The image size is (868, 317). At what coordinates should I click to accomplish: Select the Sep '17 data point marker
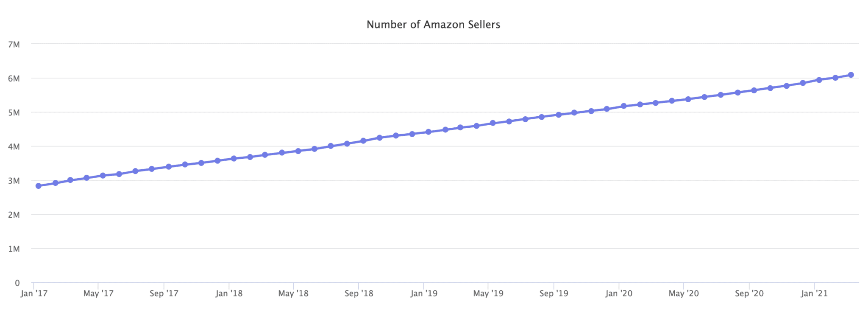[169, 167]
